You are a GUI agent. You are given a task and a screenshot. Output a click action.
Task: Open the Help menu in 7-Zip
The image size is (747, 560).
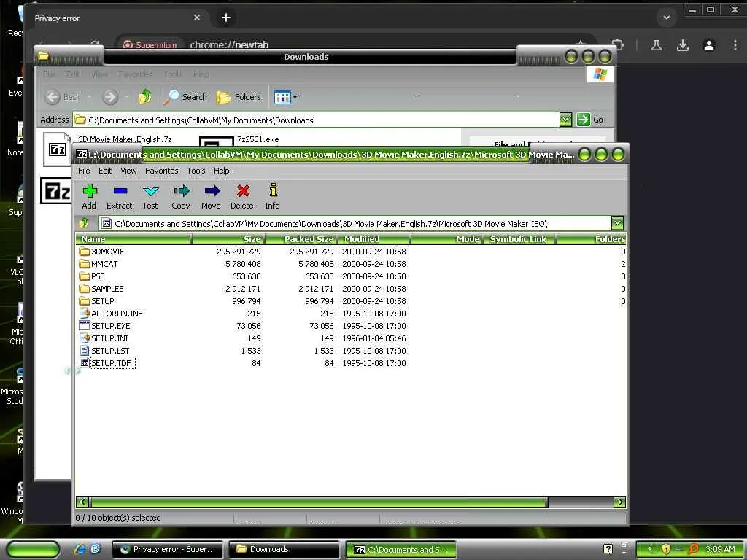click(x=222, y=171)
